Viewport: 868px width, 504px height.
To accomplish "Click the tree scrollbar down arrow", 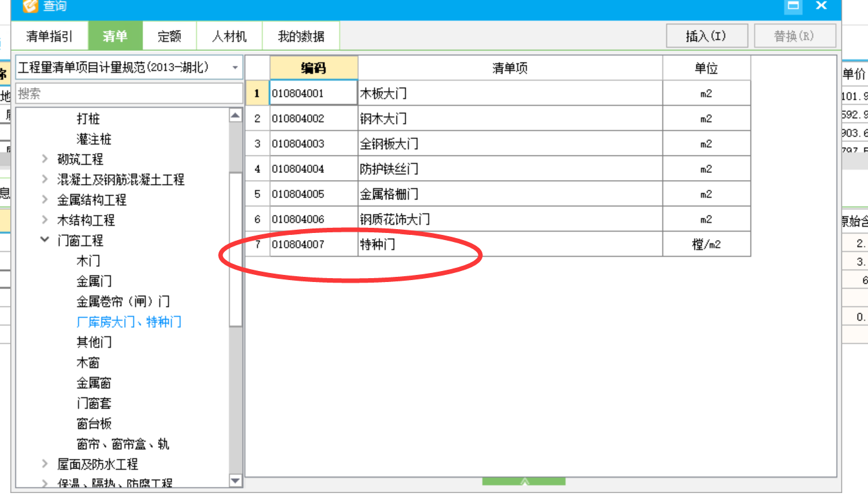I will [235, 481].
